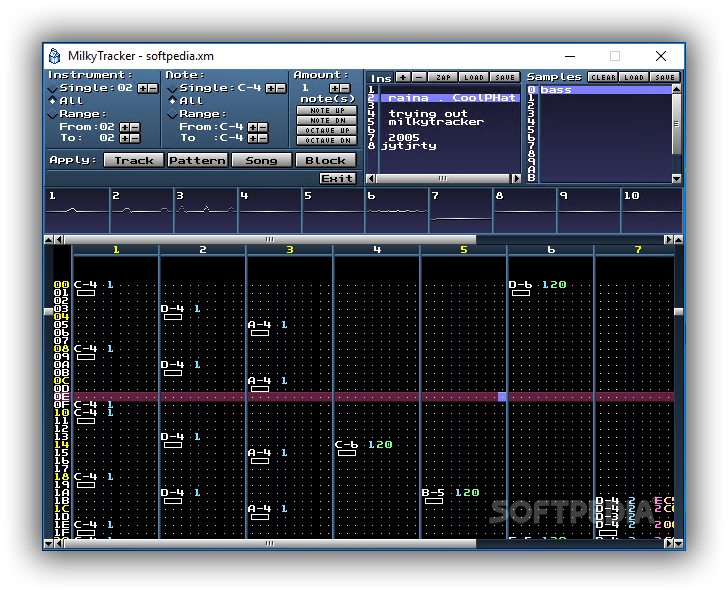Add an instrument with Ins plus button
The image size is (728, 593).
point(403,78)
